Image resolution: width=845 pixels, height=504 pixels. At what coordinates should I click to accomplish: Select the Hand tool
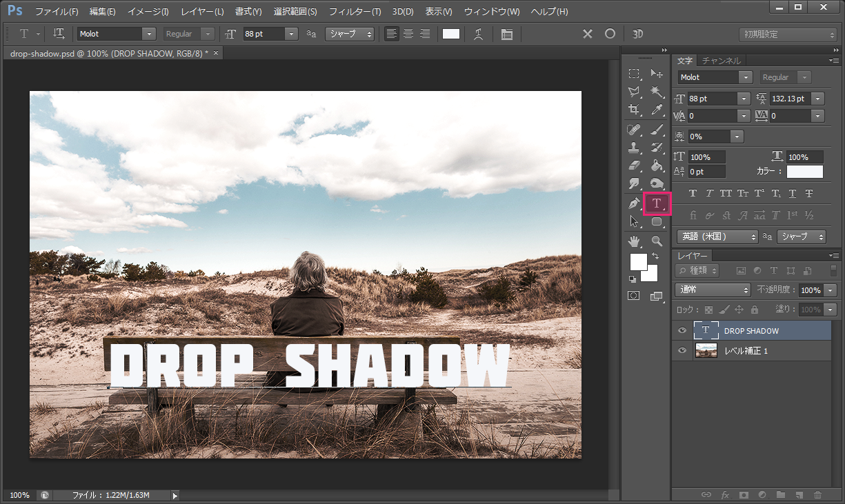pyautogui.click(x=633, y=241)
